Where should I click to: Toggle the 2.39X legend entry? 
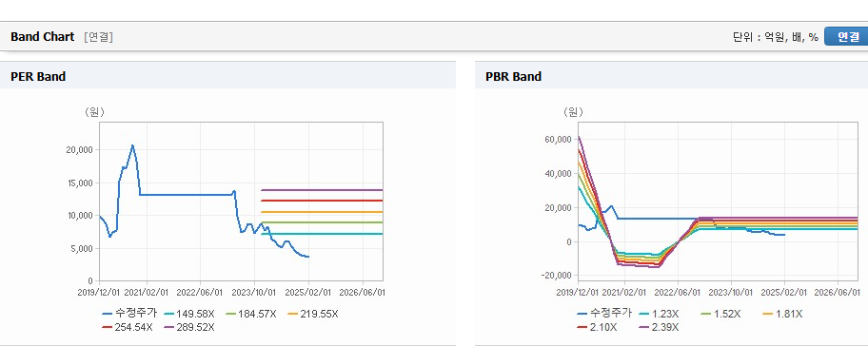coord(659,327)
